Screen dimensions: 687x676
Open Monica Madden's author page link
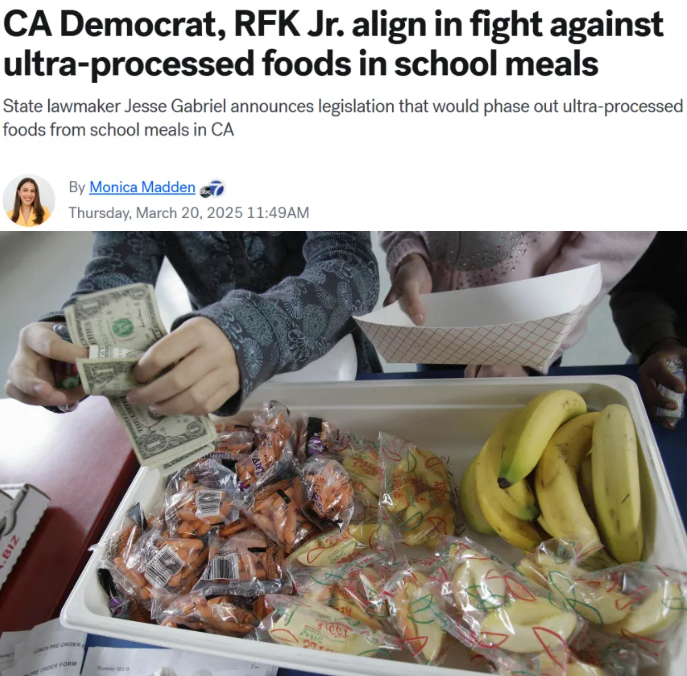pyautogui.click(x=142, y=187)
